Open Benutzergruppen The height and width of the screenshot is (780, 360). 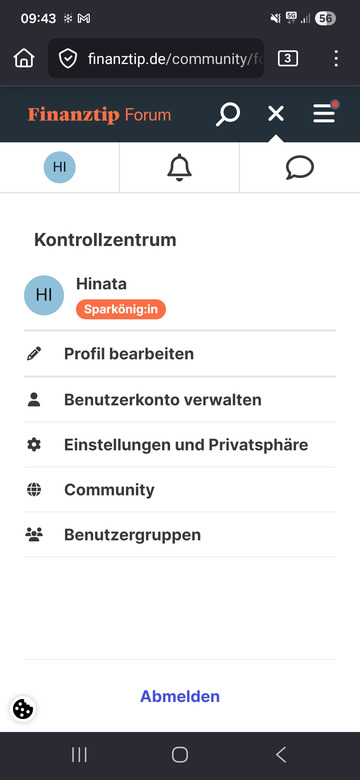[180, 535]
